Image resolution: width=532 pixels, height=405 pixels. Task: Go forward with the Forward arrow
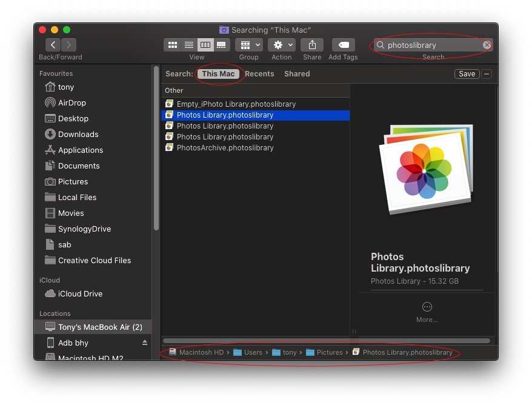pos(68,45)
